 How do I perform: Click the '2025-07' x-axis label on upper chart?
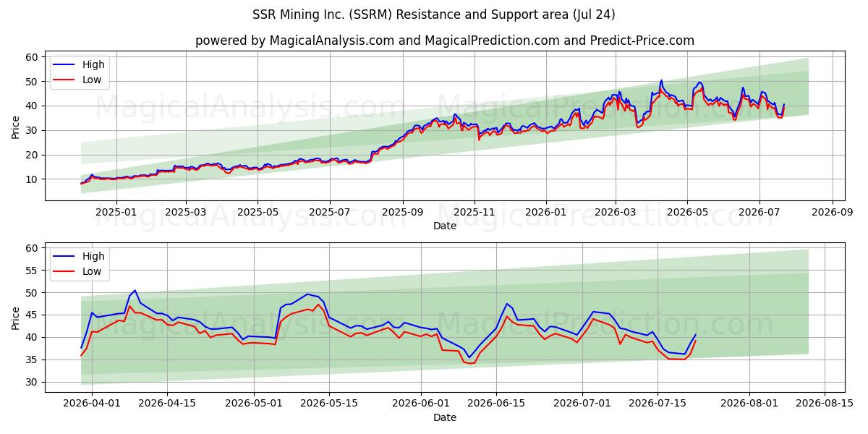click(x=331, y=213)
